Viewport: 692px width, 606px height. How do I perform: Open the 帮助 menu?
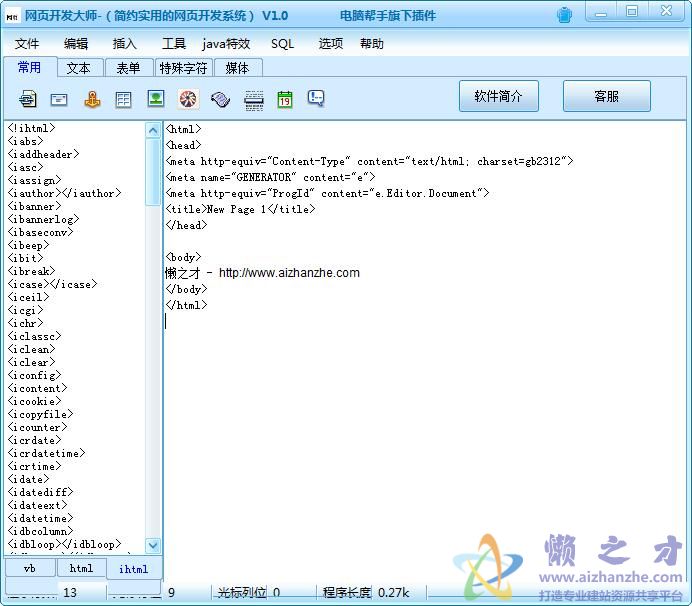[372, 43]
